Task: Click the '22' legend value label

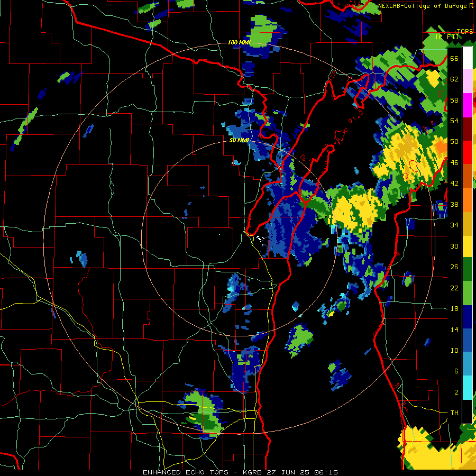Action: tap(454, 288)
